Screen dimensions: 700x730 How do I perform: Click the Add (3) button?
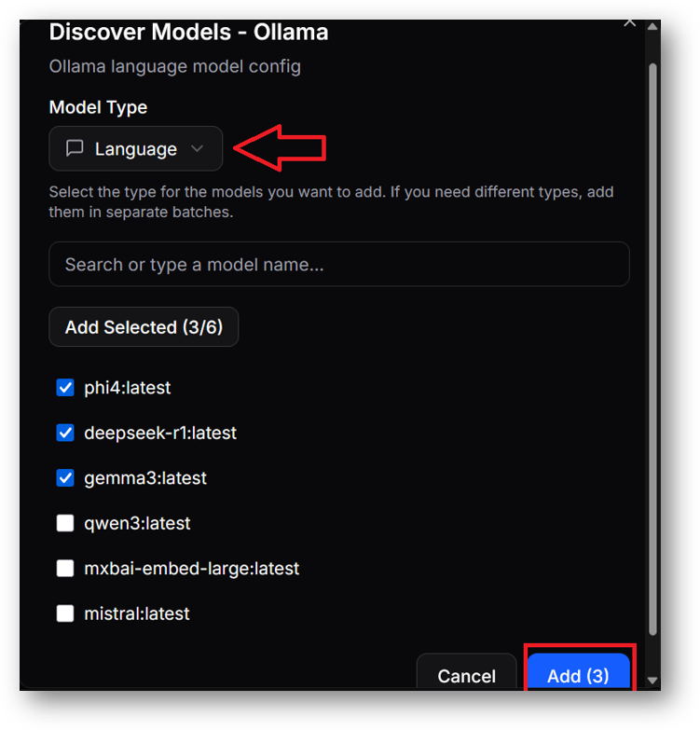click(x=579, y=673)
